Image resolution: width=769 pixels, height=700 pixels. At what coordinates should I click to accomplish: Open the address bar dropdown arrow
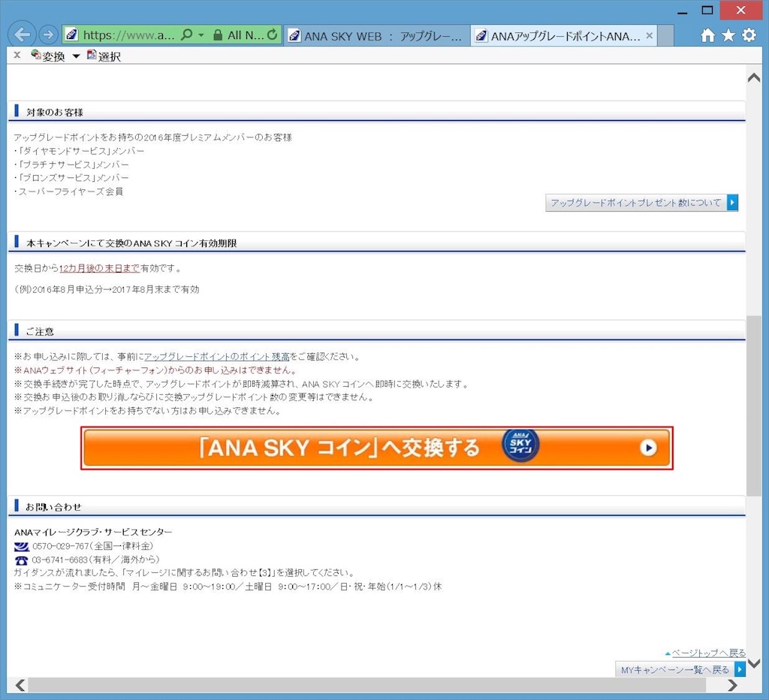201,35
